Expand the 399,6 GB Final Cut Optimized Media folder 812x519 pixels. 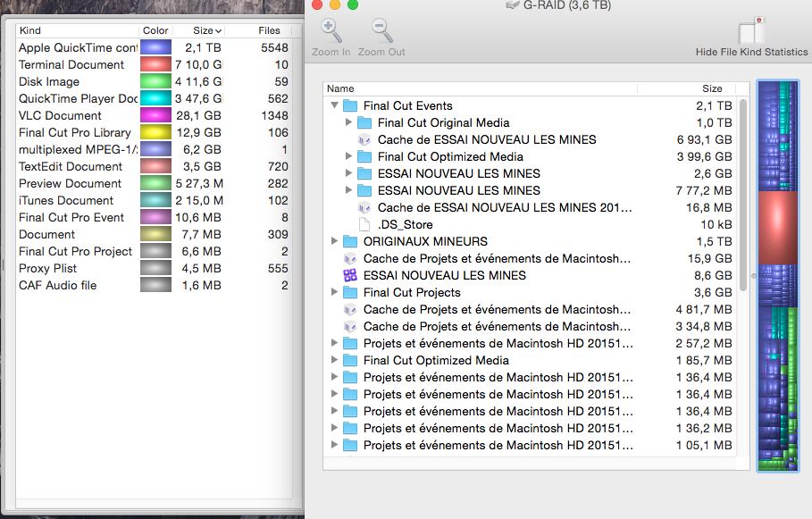point(348,156)
